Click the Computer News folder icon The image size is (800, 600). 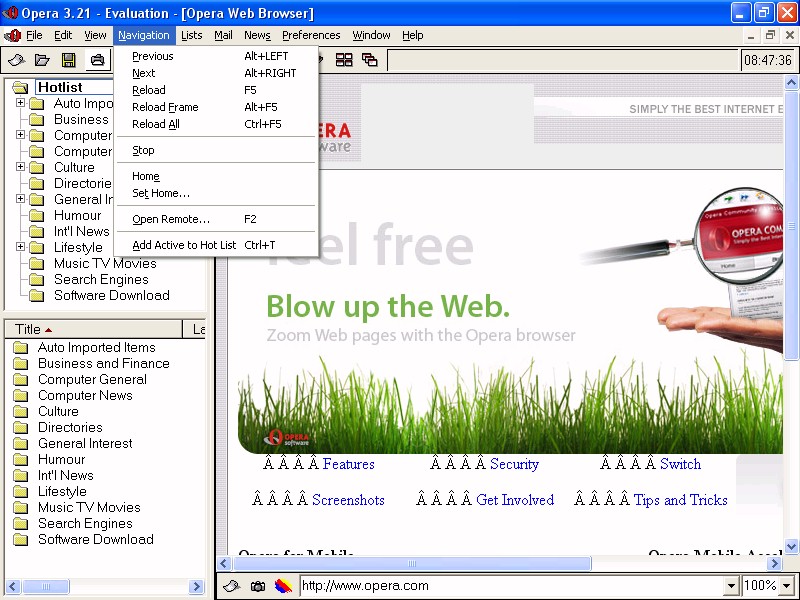(x=20, y=395)
